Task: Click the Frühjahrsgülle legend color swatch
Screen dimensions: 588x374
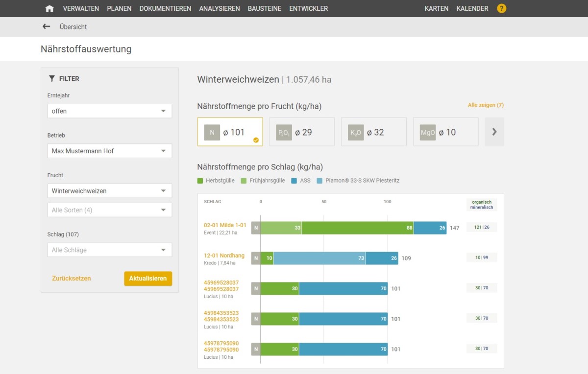Action: pos(244,181)
